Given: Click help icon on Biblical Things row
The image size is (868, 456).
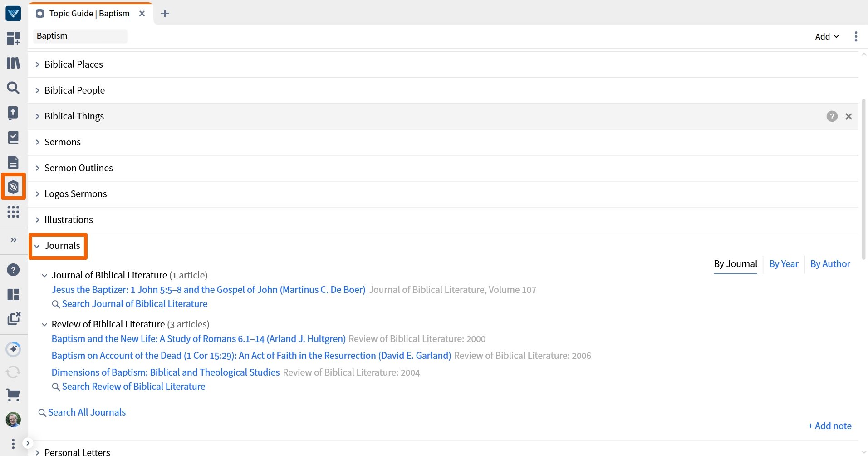Looking at the screenshot, I should (832, 116).
